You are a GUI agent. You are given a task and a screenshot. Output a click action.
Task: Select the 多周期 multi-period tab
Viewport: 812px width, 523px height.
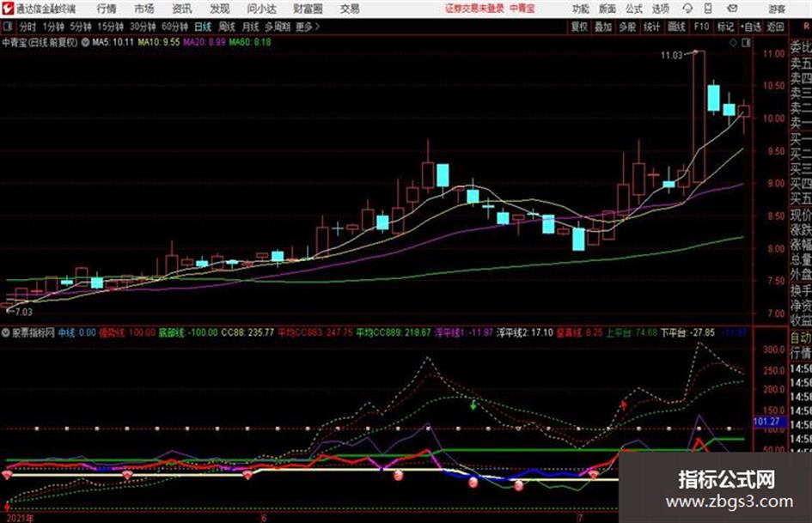[278, 27]
